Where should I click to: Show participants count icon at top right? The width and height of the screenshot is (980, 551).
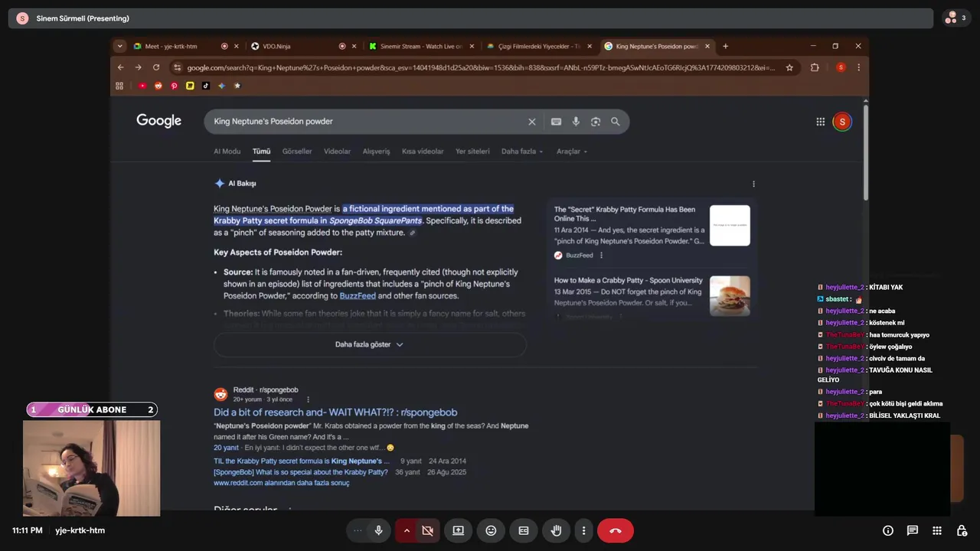pos(957,18)
